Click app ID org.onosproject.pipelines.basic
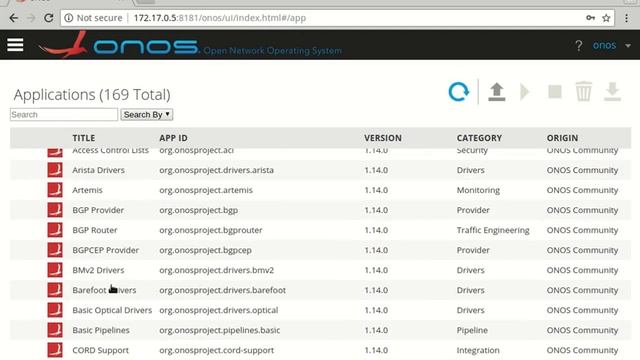Screen dimensions: 640x360 point(220,330)
